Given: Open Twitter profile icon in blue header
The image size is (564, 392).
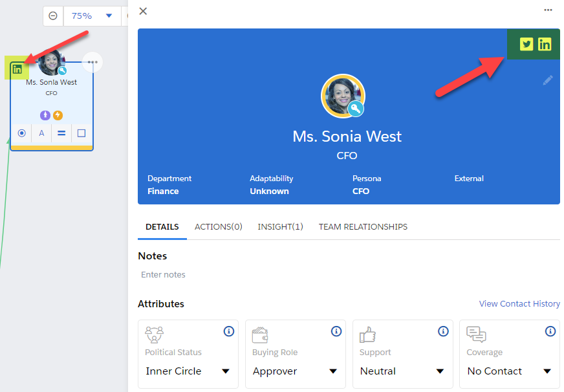Looking at the screenshot, I should pyautogui.click(x=526, y=44).
